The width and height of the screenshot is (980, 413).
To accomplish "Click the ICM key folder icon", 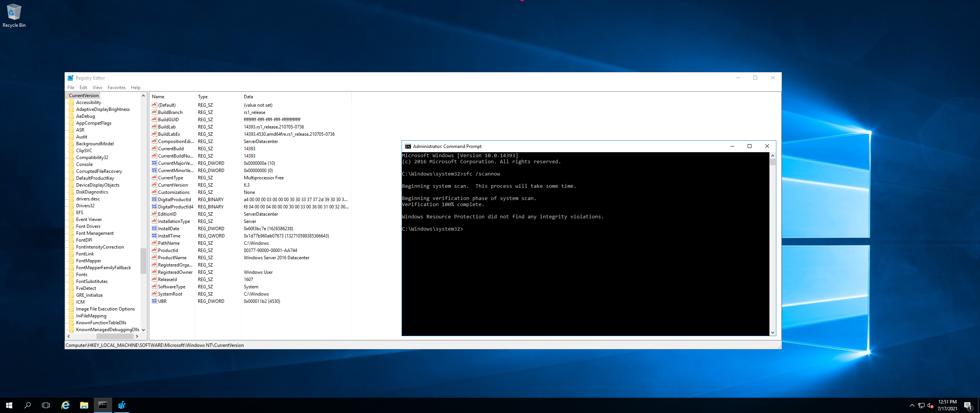I will pos(71,302).
